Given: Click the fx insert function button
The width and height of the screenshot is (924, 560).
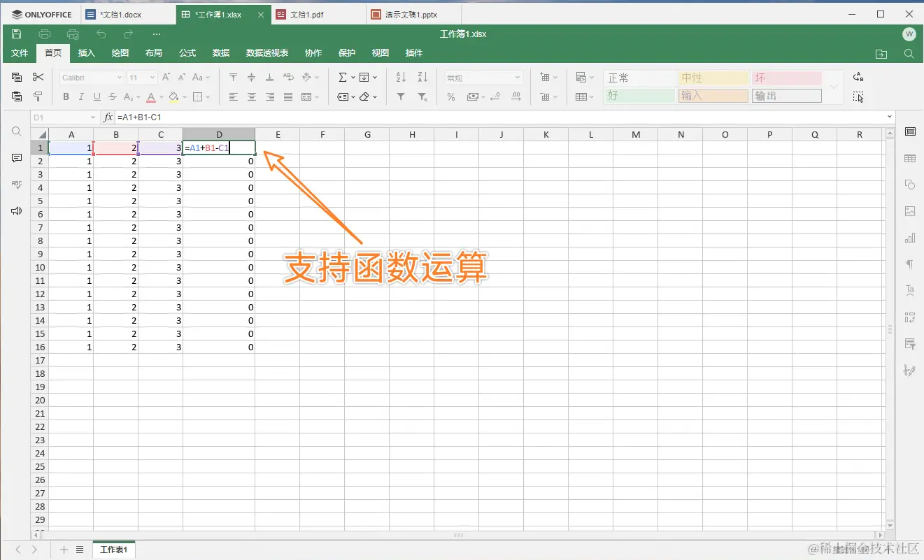Looking at the screenshot, I should tap(108, 117).
